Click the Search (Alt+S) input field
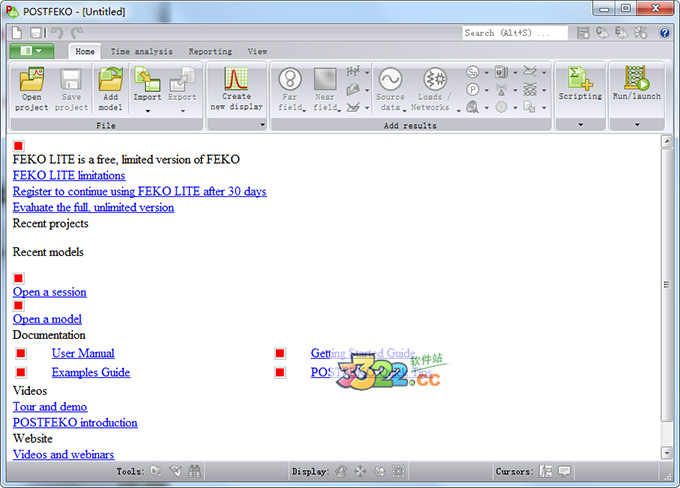Screen dimensions: 680x488 coord(515,33)
